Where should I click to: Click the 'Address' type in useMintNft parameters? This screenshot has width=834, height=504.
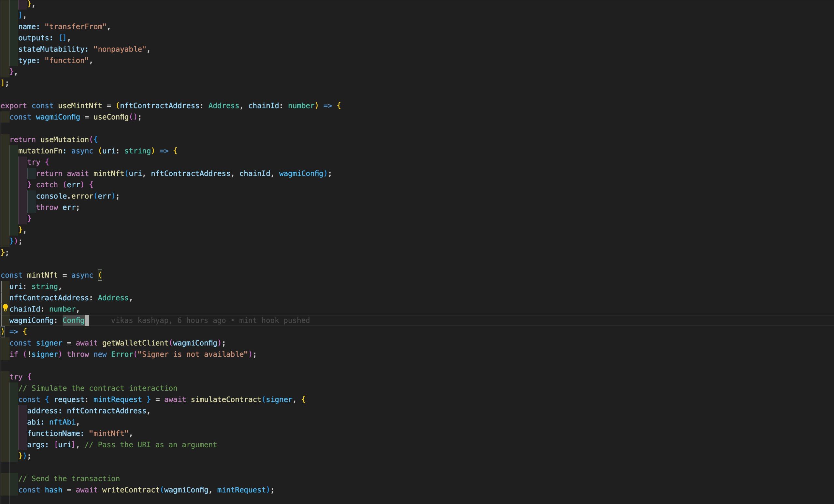(224, 106)
